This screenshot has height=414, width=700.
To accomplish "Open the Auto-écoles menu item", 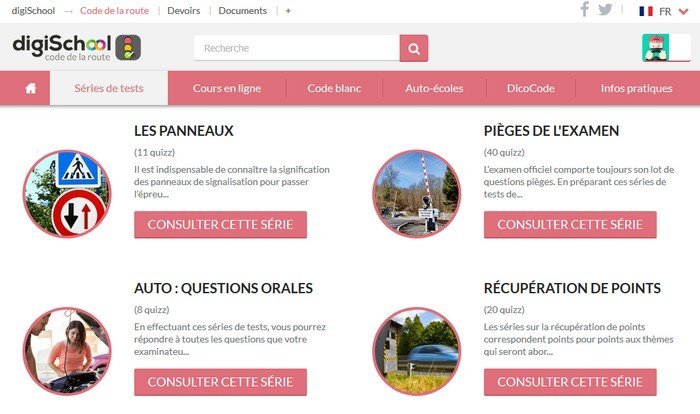I will pyautogui.click(x=434, y=88).
